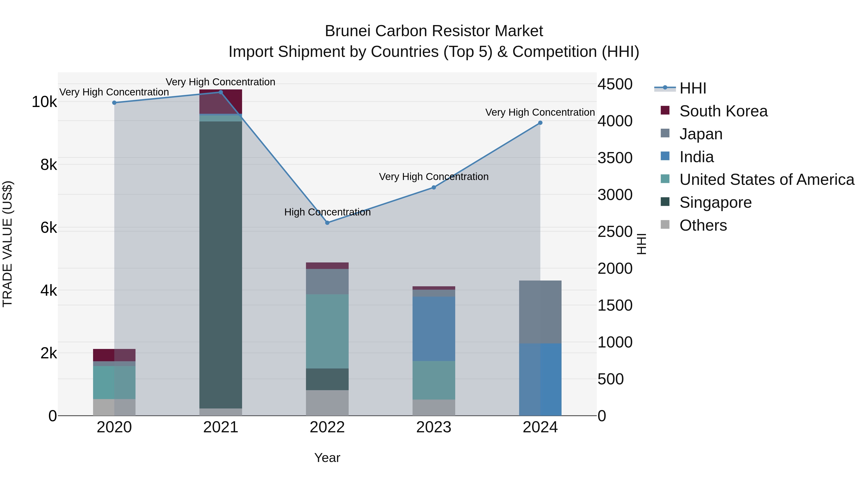Toggle the Others legend label
Screen dimensions: 868x488
(703, 225)
